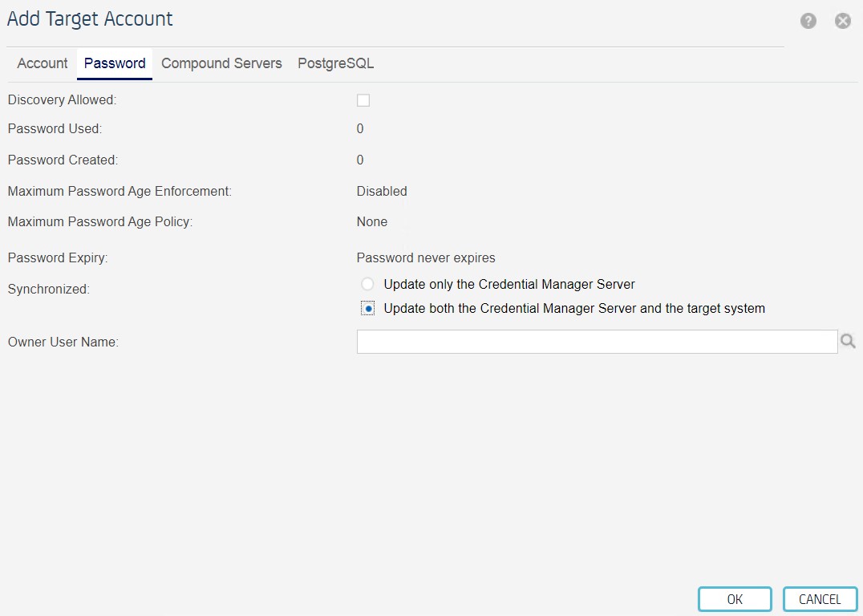
Task: Select Update only the Credential Manager Server
Action: point(367,283)
